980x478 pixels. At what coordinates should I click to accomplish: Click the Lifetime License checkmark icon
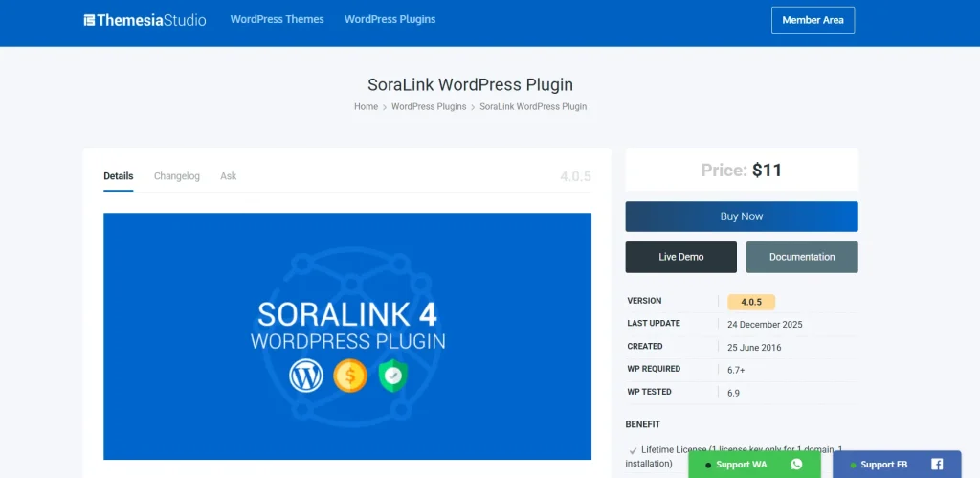(x=634, y=450)
